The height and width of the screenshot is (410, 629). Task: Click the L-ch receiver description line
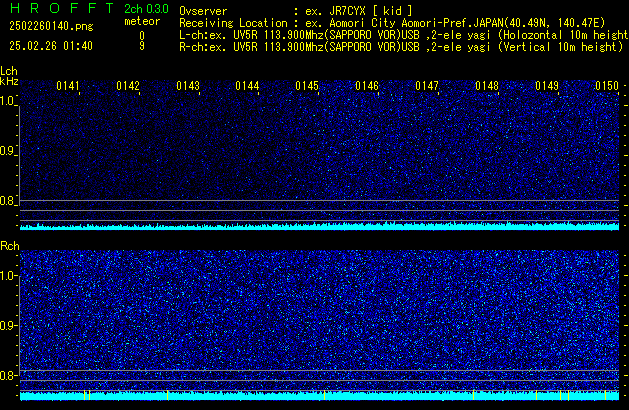(x=404, y=35)
